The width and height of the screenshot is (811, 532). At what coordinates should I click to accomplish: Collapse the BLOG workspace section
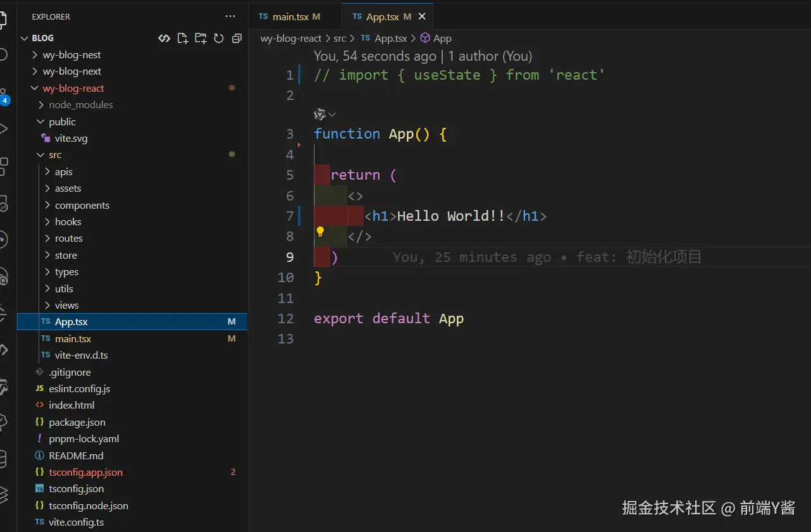click(25, 38)
